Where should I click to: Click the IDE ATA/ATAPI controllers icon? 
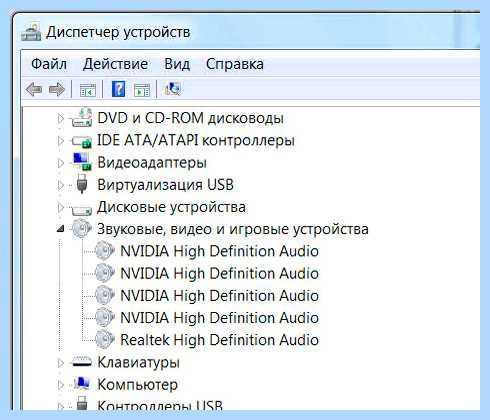82,141
